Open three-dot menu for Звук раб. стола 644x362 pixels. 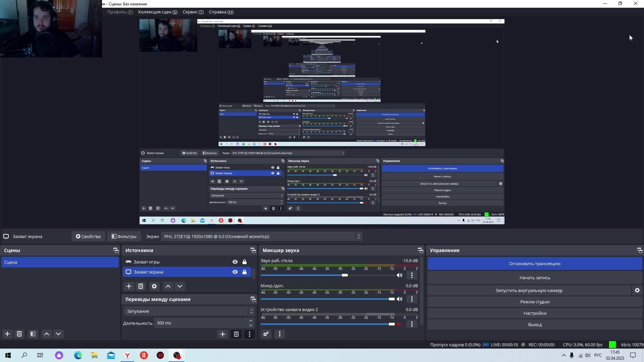click(x=412, y=275)
